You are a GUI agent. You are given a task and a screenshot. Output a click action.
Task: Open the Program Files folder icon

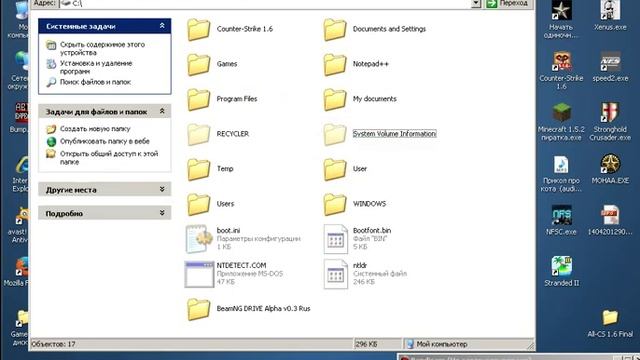coord(199,99)
